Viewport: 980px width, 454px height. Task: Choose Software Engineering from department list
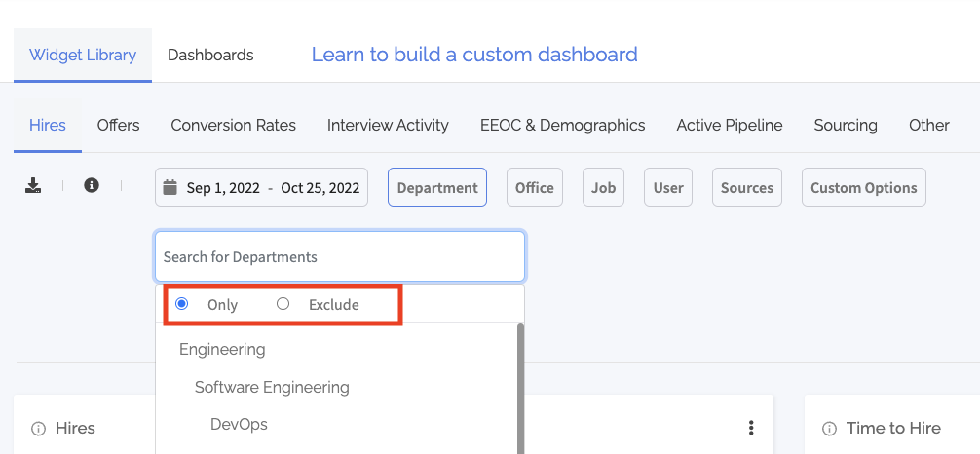click(272, 387)
